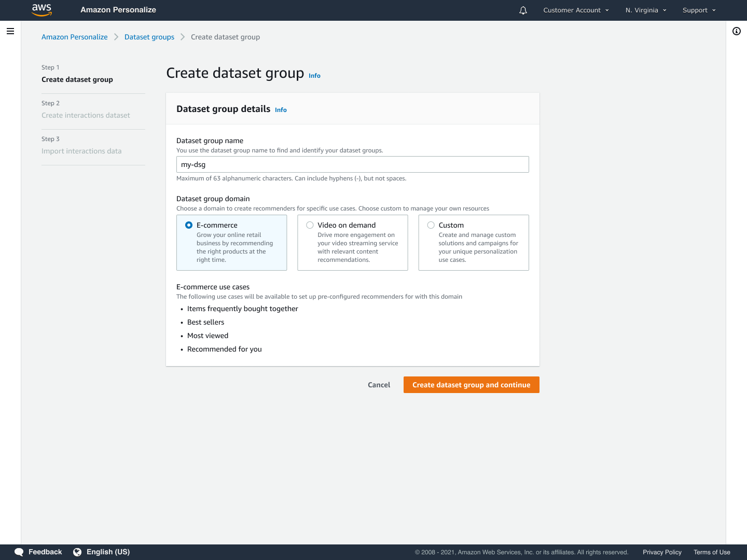Open notifications bell icon
Viewport: 747px width, 560px height.
pos(523,10)
